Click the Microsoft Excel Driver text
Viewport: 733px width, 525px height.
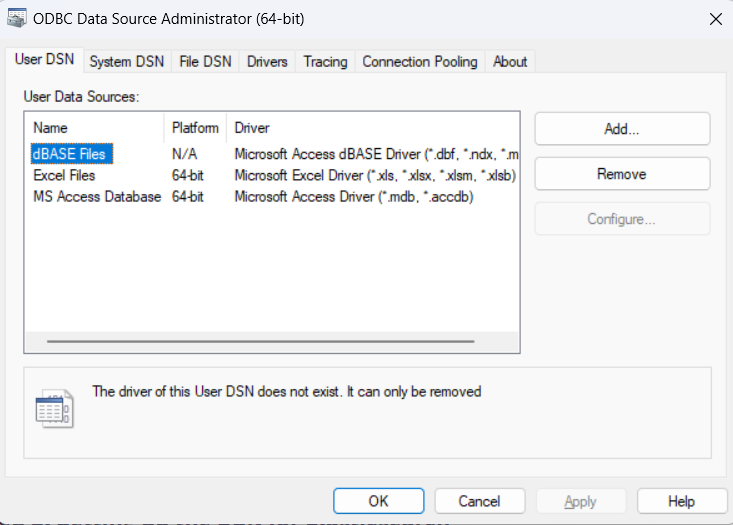[375, 175]
